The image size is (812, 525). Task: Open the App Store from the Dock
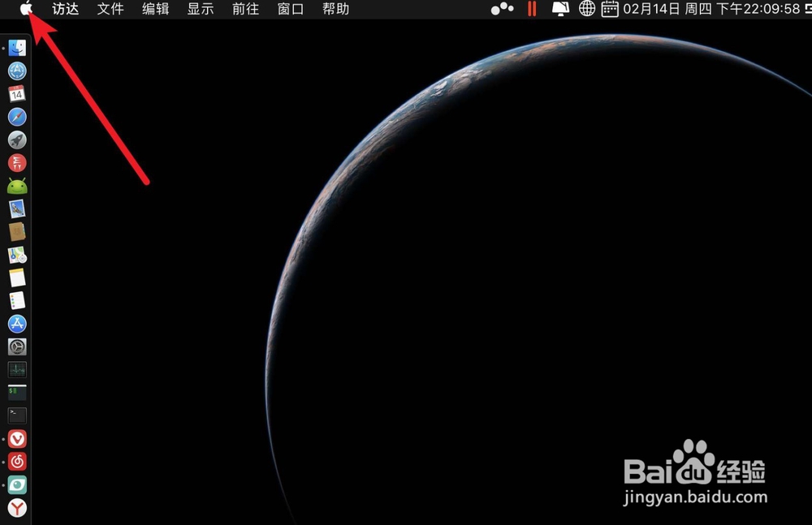(17, 324)
